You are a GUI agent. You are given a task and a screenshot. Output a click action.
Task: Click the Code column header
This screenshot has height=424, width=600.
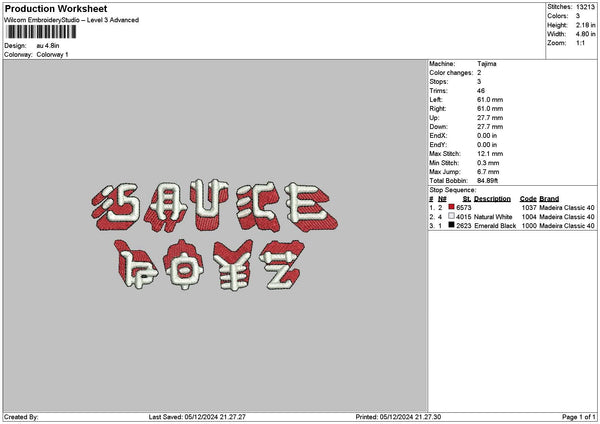[x=528, y=199]
